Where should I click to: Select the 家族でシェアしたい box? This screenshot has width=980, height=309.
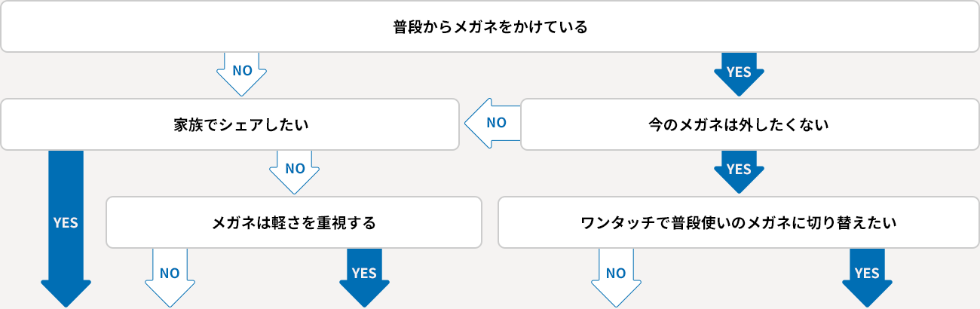tap(230, 124)
